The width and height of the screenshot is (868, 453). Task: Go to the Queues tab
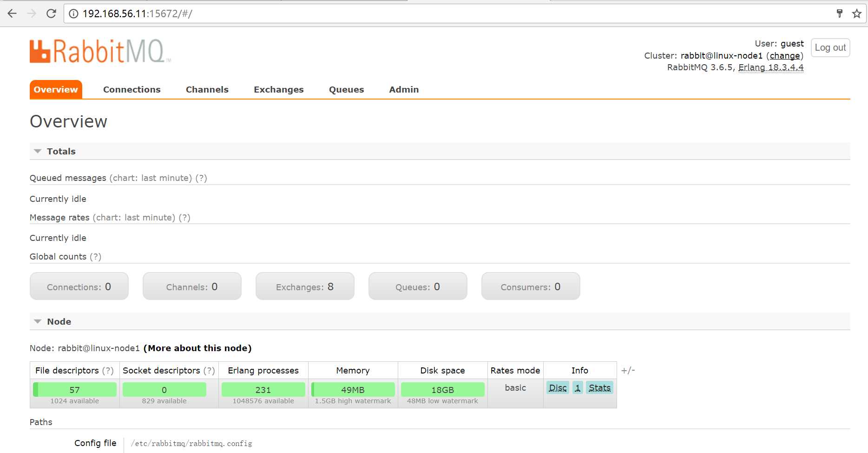coord(347,89)
